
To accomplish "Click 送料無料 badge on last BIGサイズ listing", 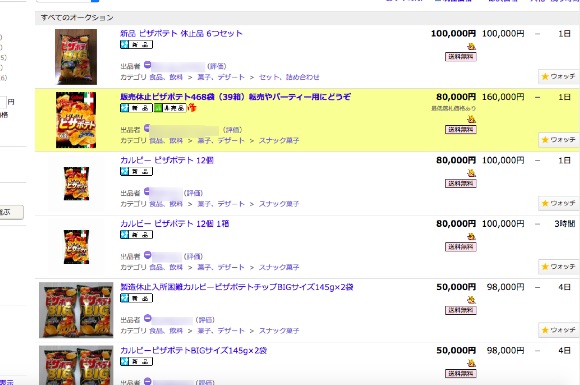I will [x=461, y=374].
